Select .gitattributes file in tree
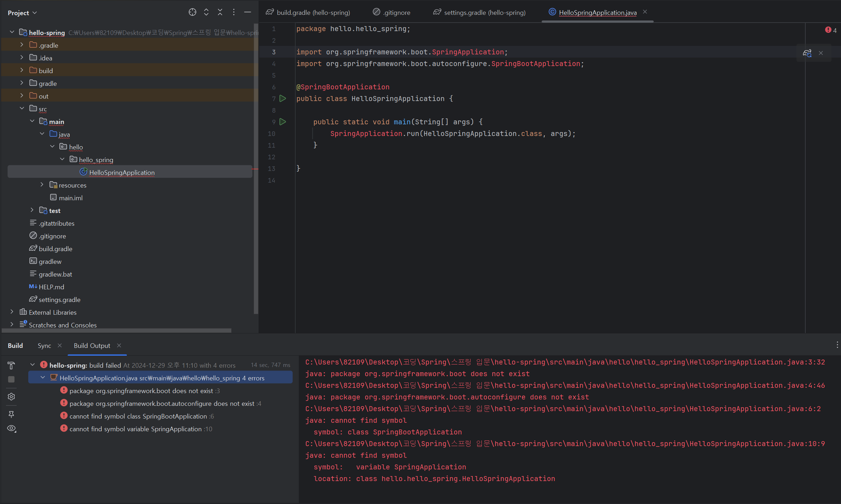 (57, 223)
